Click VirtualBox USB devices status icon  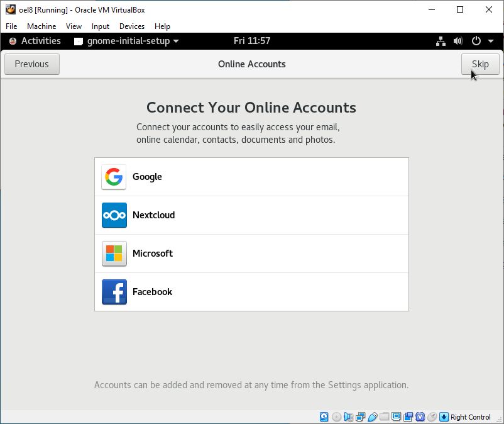pos(372,417)
